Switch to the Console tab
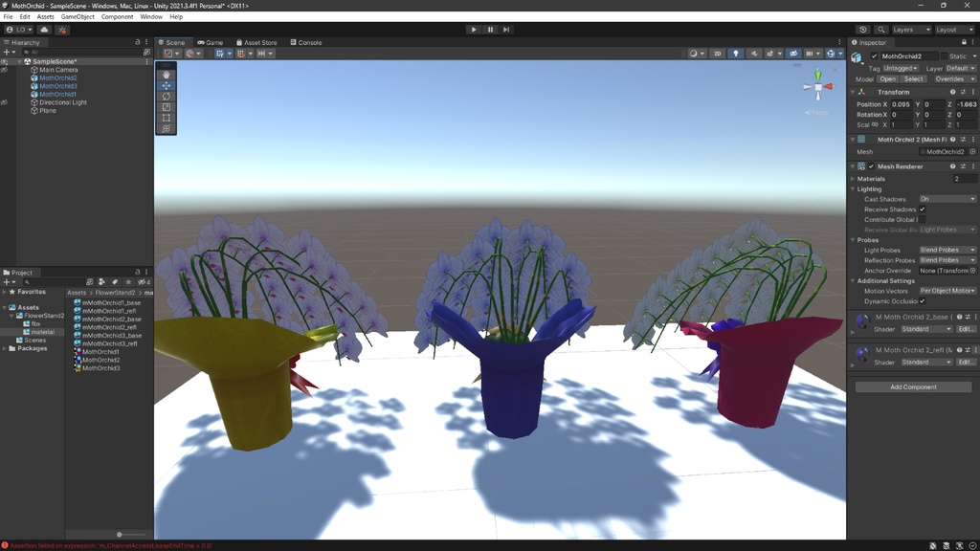This screenshot has height=551, width=980. pyautogui.click(x=306, y=42)
